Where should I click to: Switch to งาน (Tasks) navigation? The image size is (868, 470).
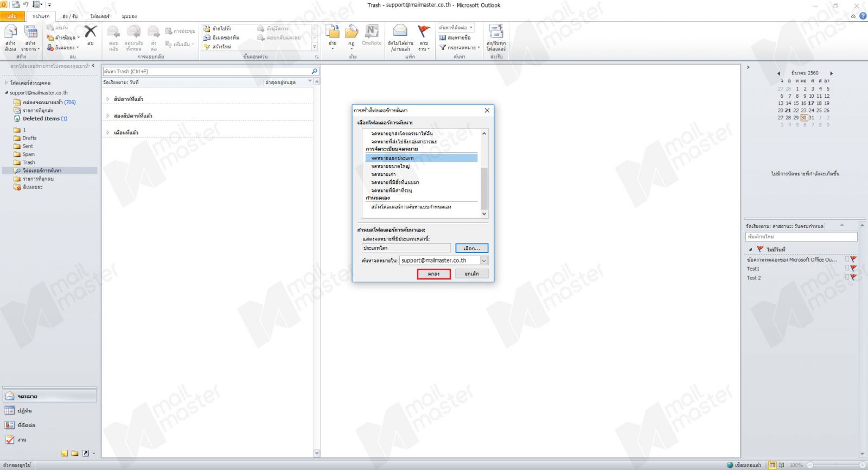tap(50, 440)
